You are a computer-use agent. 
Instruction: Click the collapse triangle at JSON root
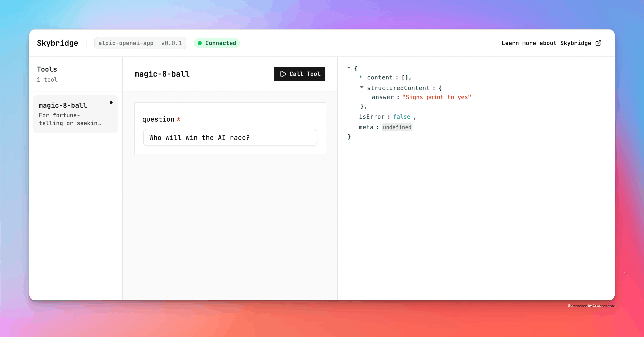[x=348, y=68]
